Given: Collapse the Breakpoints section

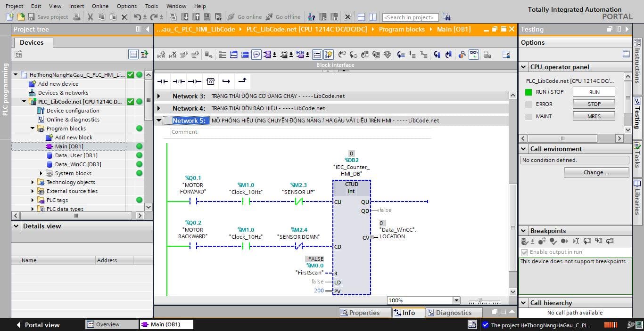Looking at the screenshot, I should (x=523, y=231).
